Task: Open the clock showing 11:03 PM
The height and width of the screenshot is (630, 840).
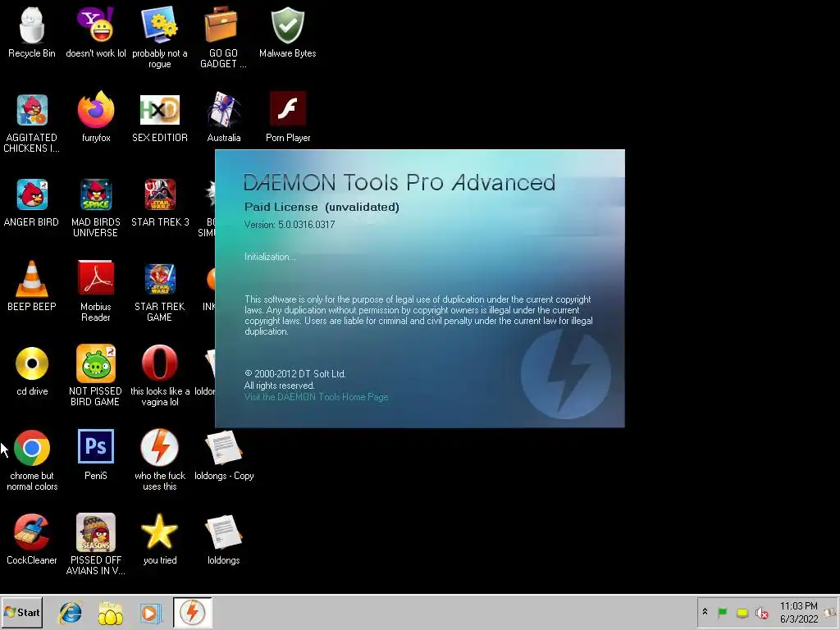Action: 799,612
